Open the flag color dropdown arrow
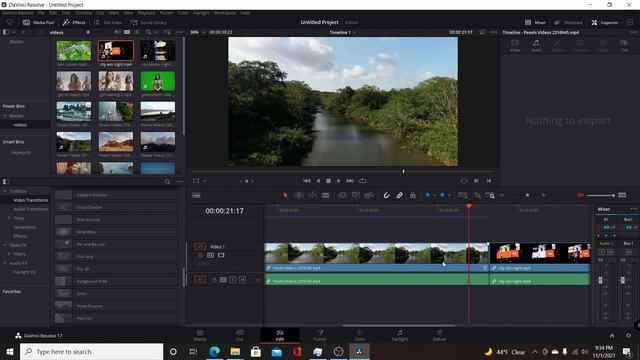 [434, 196]
